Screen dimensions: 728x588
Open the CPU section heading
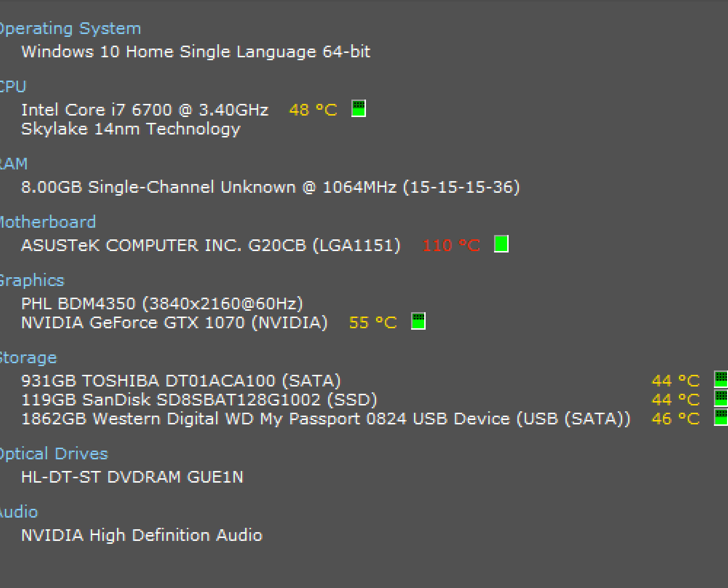pyautogui.click(x=13, y=87)
